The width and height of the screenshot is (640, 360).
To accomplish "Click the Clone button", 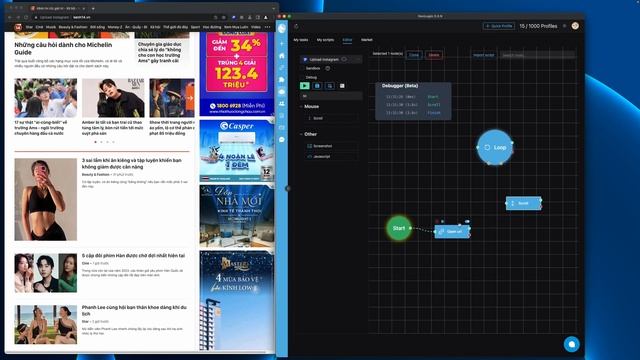I will (414, 55).
